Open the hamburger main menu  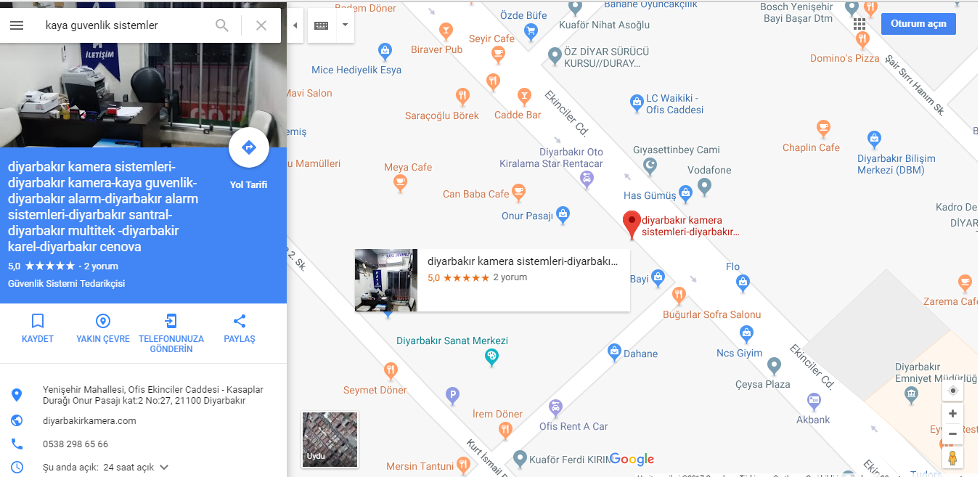(17, 25)
